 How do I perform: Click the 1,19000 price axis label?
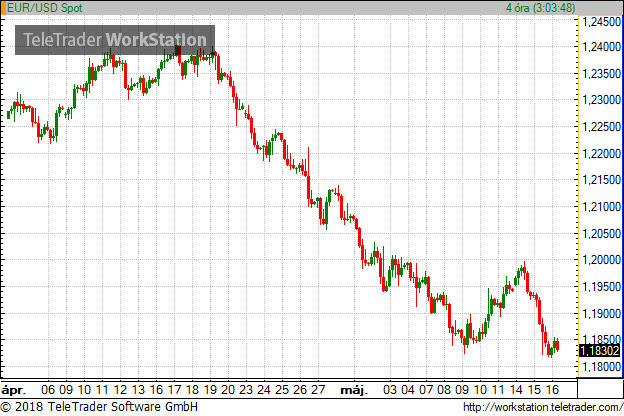601,314
